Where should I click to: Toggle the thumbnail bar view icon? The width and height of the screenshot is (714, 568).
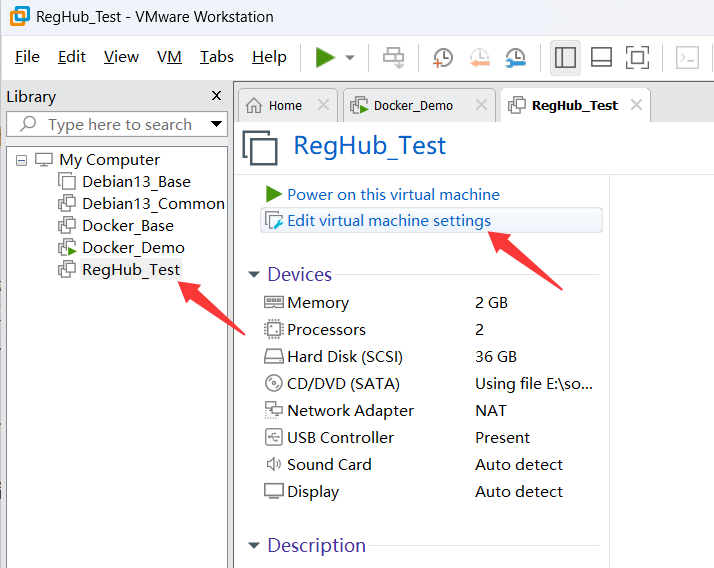coord(601,58)
